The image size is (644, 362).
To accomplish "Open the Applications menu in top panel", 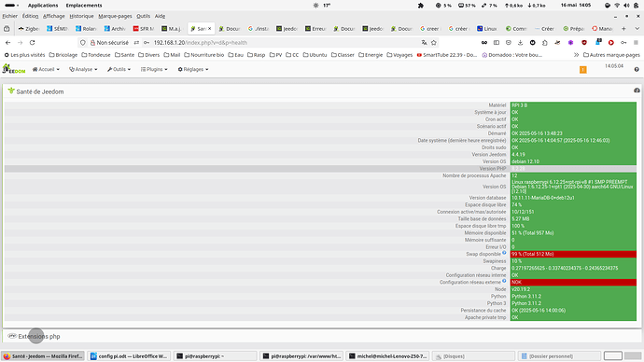I will pos(43,6).
